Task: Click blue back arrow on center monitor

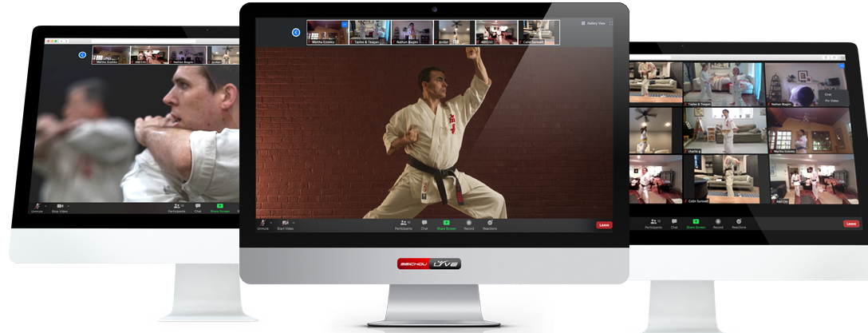Action: point(296,33)
